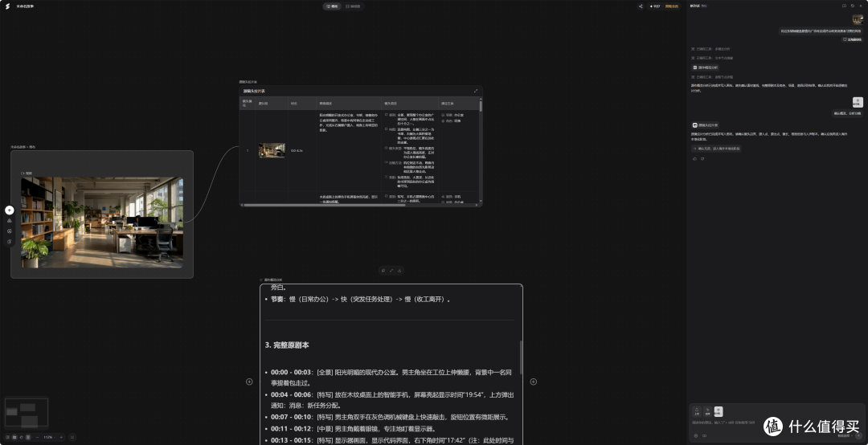Screen dimensions: 868x445
Task: Click the plus connector on the text node's left side
Action: click(x=249, y=382)
